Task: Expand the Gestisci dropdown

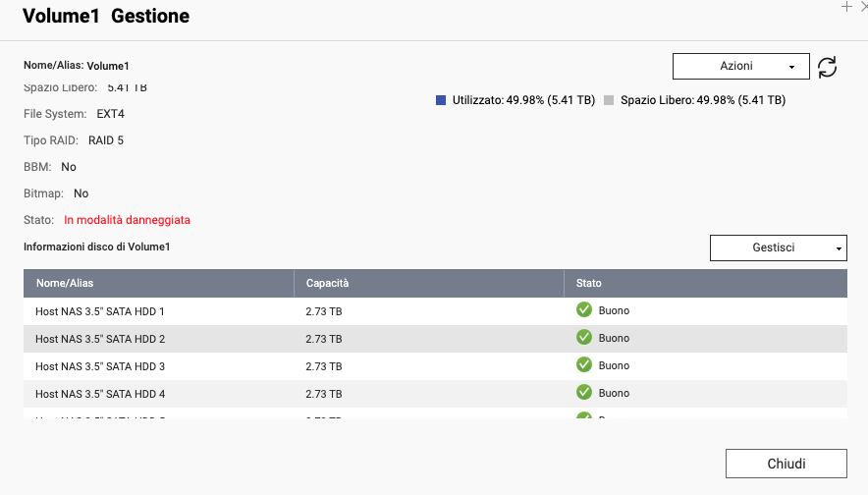Action: [778, 247]
